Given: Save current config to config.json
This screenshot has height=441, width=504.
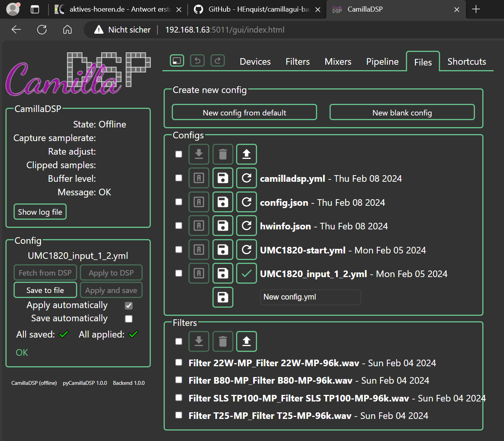Looking at the screenshot, I should pyautogui.click(x=223, y=202).
